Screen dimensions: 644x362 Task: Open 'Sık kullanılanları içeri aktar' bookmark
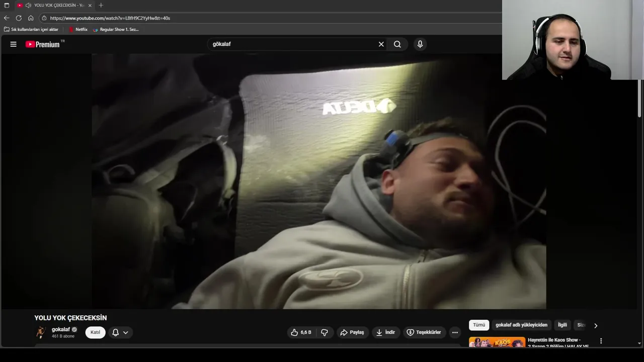click(x=31, y=30)
